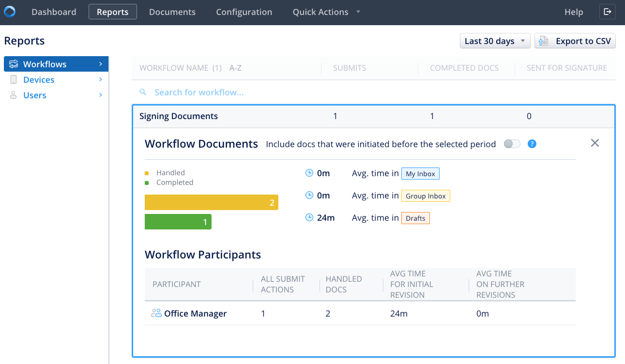625x364 pixels.
Task: Click the Devices sidebar icon
Action: [x=14, y=80]
